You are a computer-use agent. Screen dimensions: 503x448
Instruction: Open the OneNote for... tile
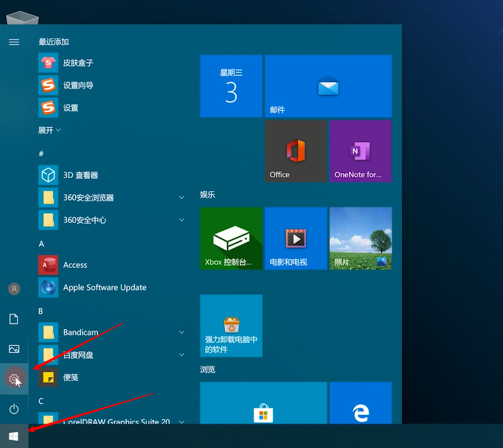(x=361, y=151)
